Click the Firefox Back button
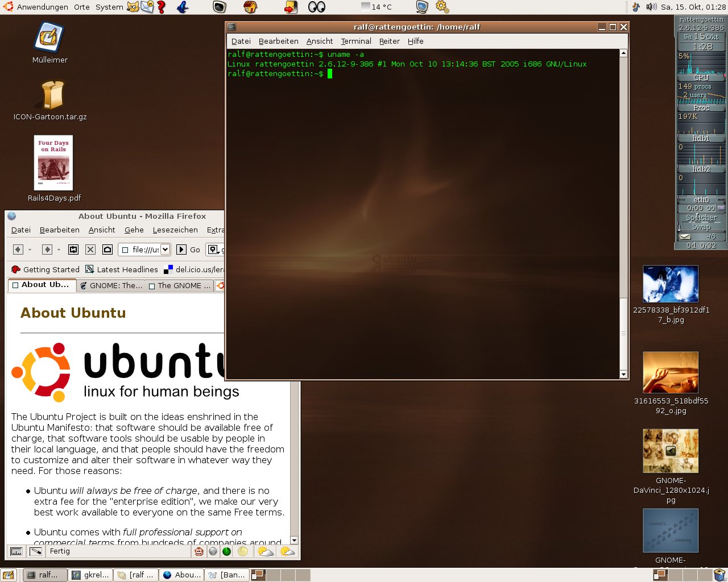 coord(18,250)
